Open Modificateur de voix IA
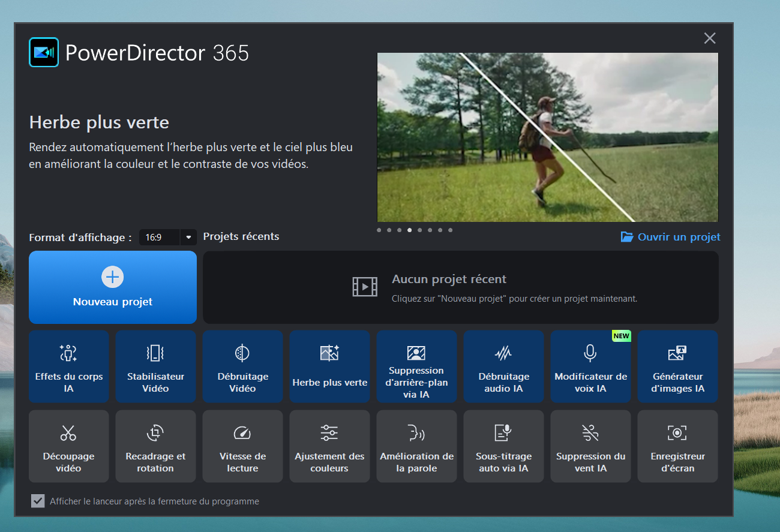780x532 pixels. click(590, 366)
